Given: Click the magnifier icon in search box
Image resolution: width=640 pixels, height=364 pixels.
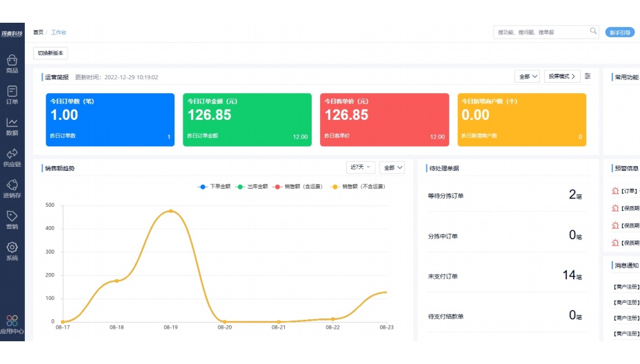Looking at the screenshot, I should 593,32.
